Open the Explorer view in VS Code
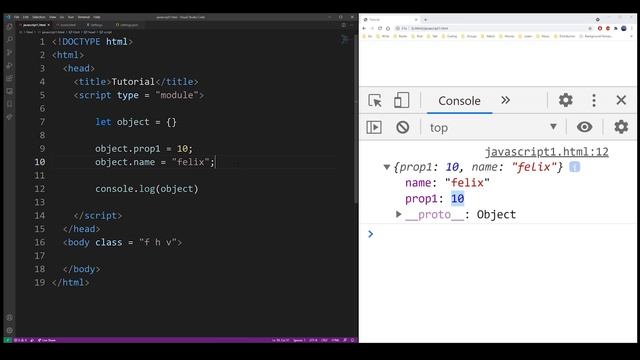This screenshot has width=640, height=360. pyautogui.click(x=9, y=27)
